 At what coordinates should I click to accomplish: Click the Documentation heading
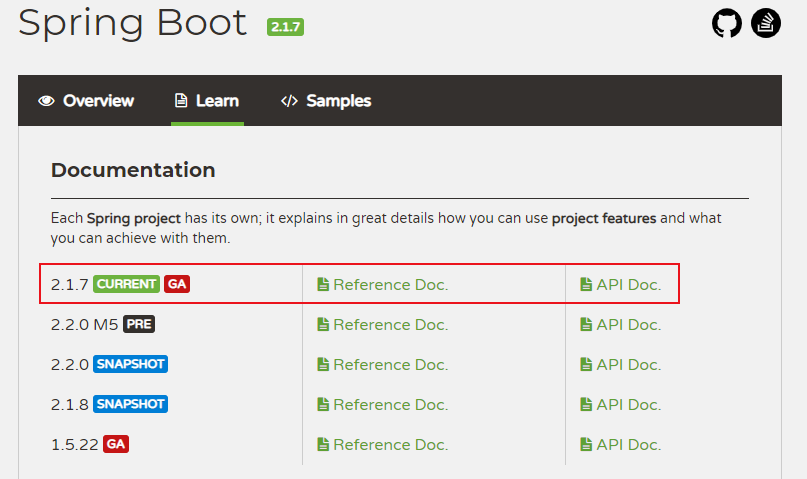point(133,170)
